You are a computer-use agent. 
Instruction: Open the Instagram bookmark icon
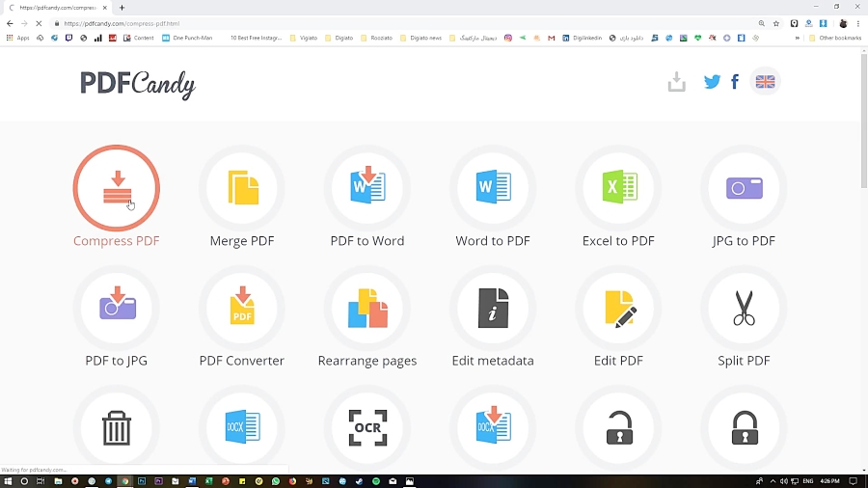coord(507,39)
